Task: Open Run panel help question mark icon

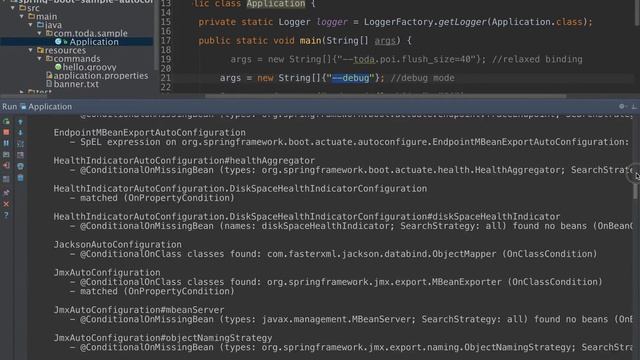Action: (6, 215)
